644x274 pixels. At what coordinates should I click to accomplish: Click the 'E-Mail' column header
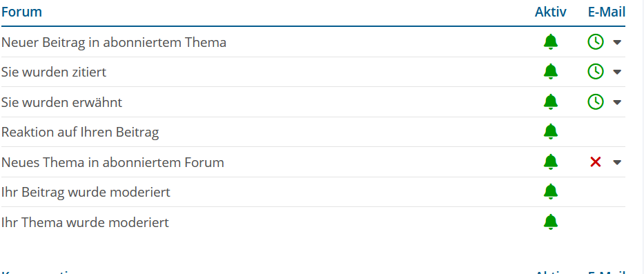coord(607,12)
